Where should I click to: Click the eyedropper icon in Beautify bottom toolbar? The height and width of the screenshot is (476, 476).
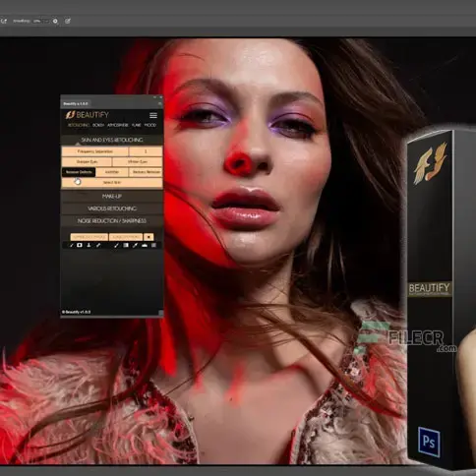(135, 245)
